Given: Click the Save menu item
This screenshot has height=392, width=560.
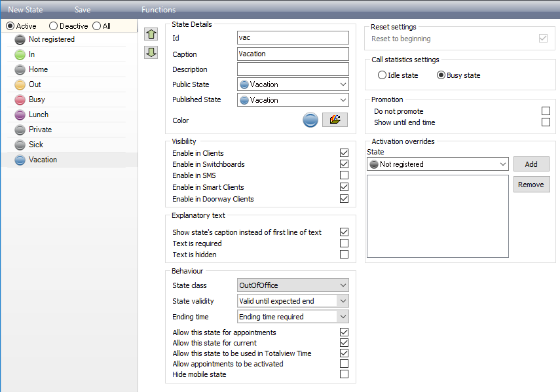Looking at the screenshot, I should [x=83, y=10].
